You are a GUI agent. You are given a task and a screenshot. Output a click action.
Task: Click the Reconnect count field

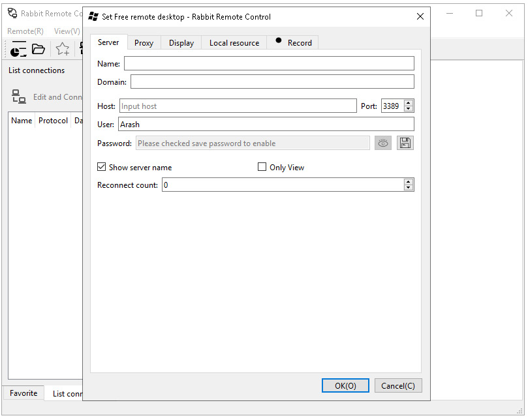pyautogui.click(x=283, y=185)
